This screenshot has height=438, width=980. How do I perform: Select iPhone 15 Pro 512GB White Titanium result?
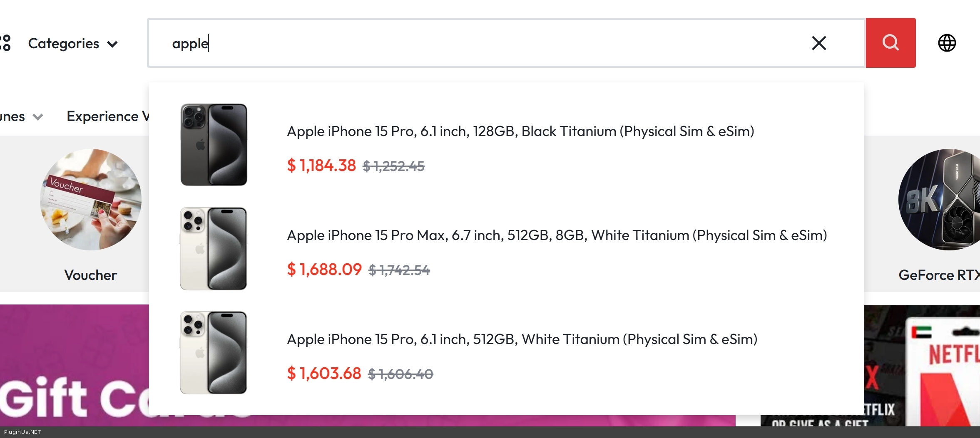coord(522,339)
